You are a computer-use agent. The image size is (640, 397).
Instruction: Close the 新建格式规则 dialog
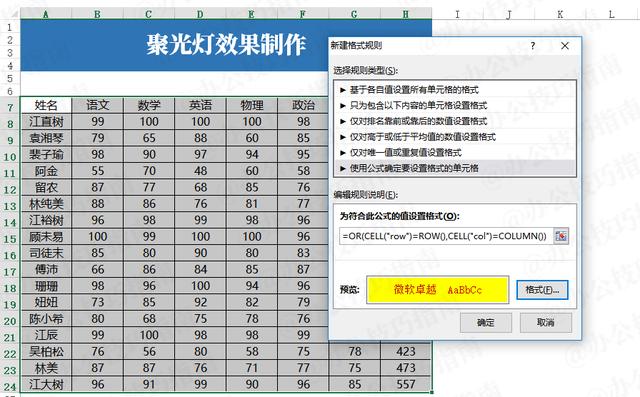pyautogui.click(x=565, y=46)
